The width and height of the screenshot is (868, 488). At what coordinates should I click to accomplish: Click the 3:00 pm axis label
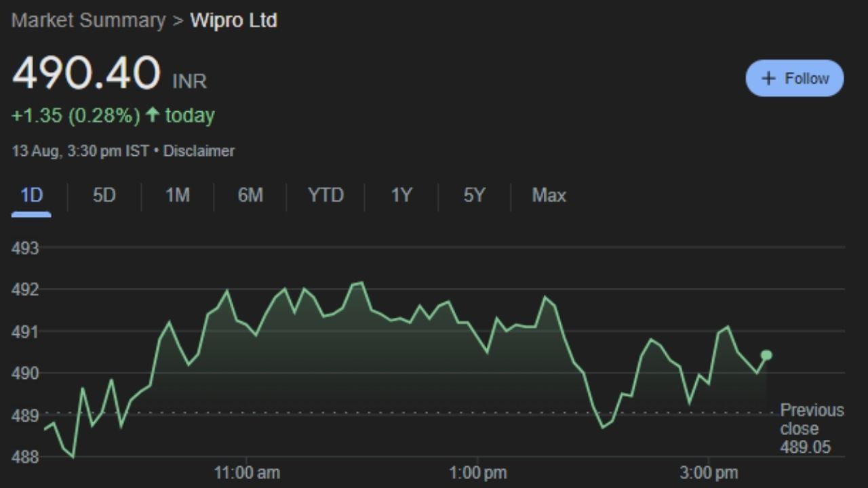coord(709,472)
